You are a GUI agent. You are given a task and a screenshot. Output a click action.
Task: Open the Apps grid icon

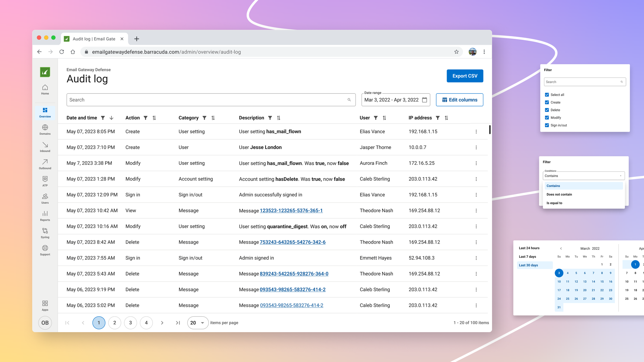click(45, 303)
